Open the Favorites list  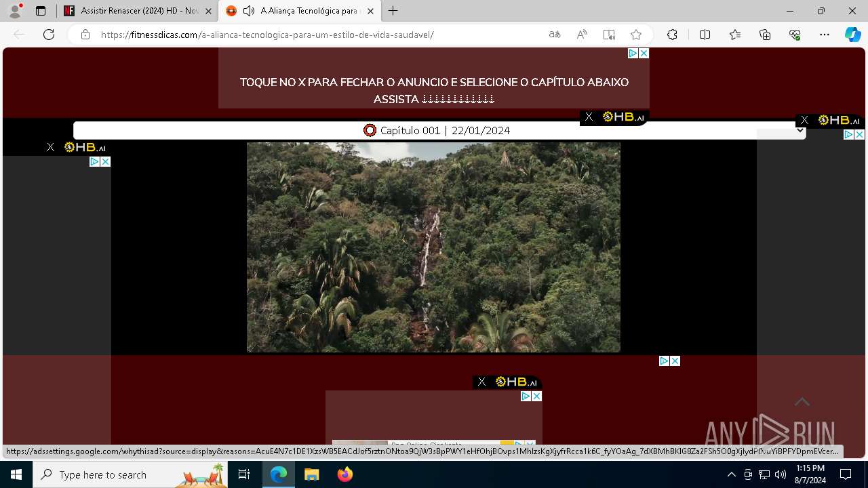point(735,35)
